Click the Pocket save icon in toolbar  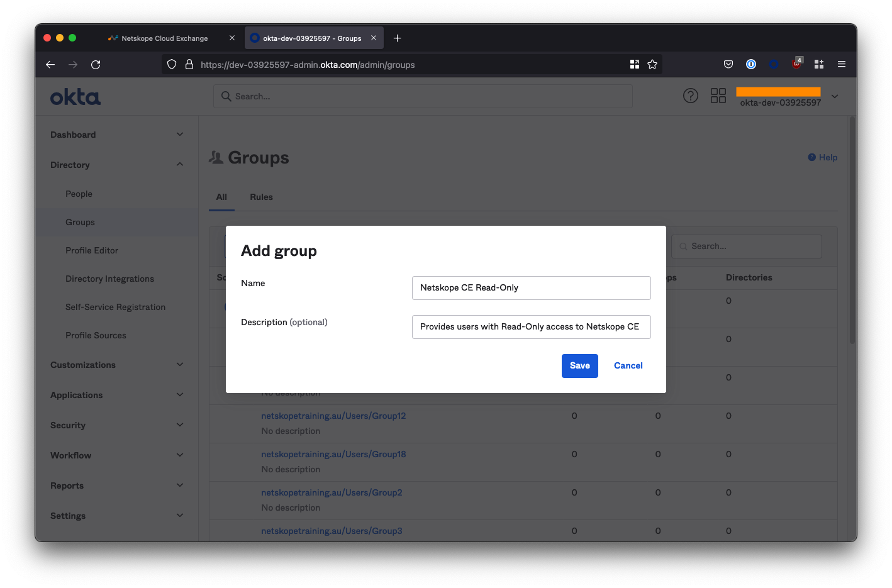click(x=728, y=64)
